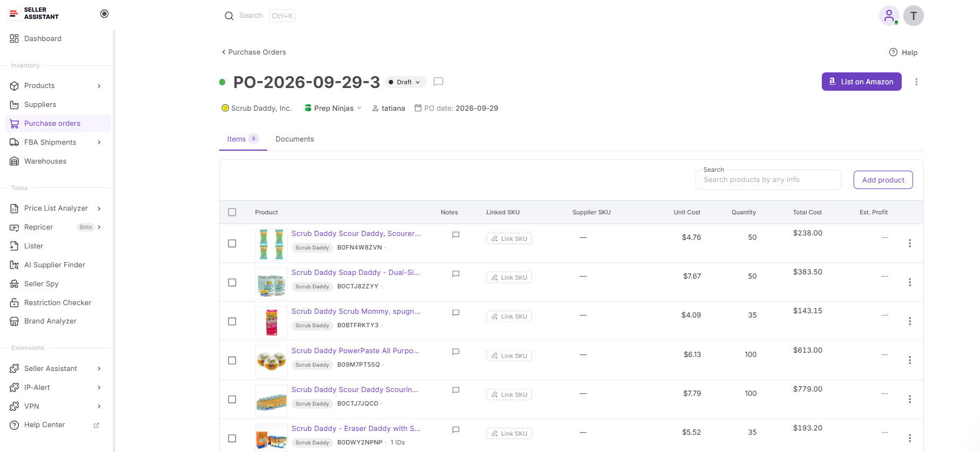This screenshot has width=980, height=452.
Task: Check the Scrub Daddy Scour Daddy, Scourer row
Action: pyautogui.click(x=232, y=244)
